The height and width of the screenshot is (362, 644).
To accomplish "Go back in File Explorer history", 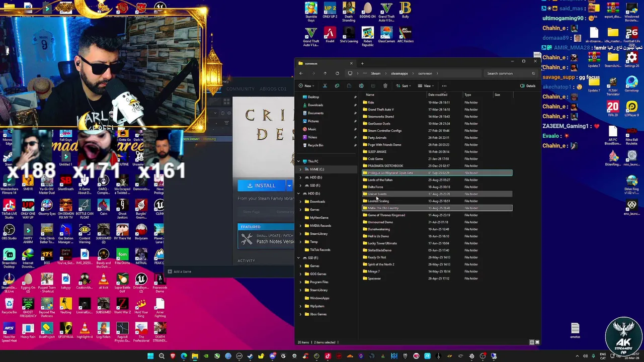I will [301, 73].
